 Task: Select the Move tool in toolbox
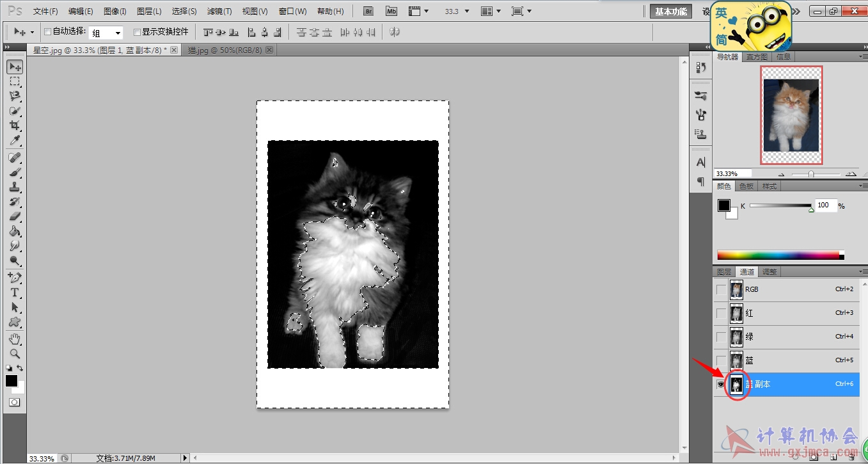[15, 67]
